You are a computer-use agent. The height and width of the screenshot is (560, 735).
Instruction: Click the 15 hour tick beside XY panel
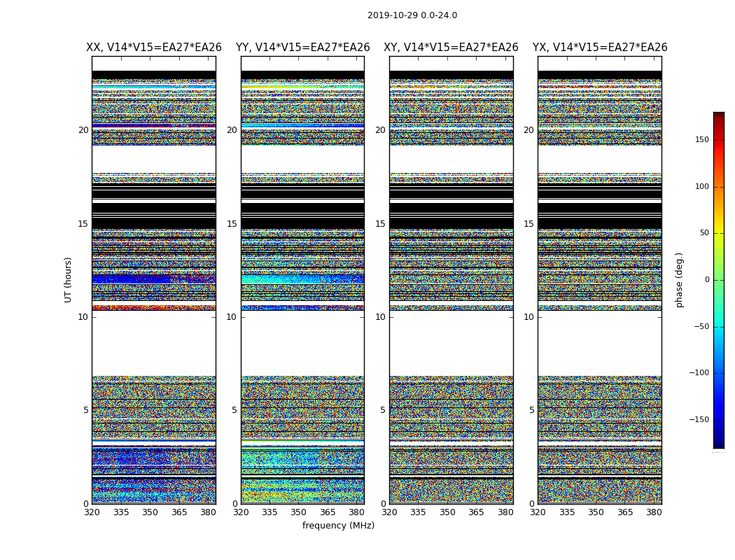(x=381, y=224)
